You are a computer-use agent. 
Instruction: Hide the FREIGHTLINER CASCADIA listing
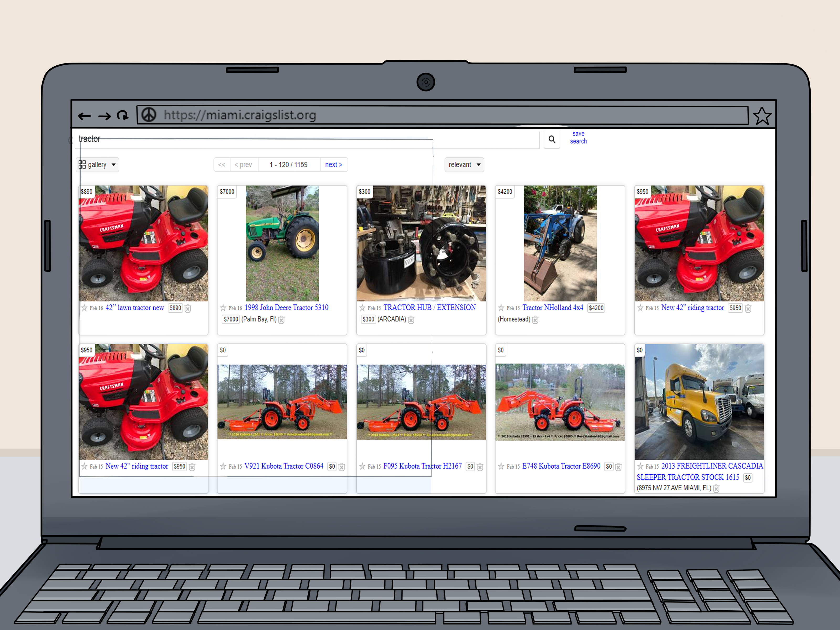[716, 488]
